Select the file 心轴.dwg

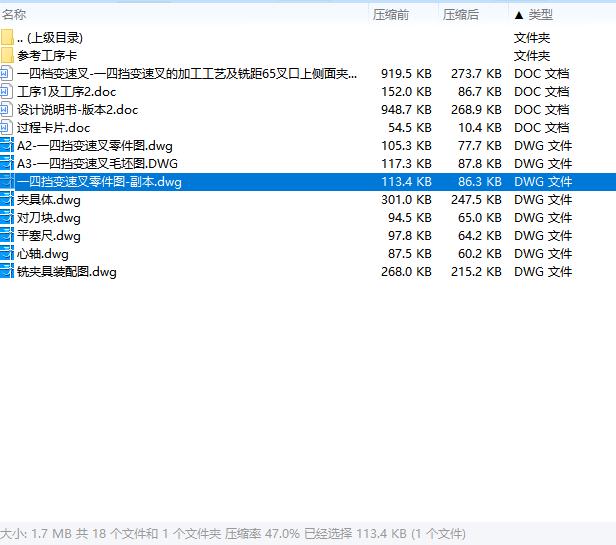click(x=43, y=254)
